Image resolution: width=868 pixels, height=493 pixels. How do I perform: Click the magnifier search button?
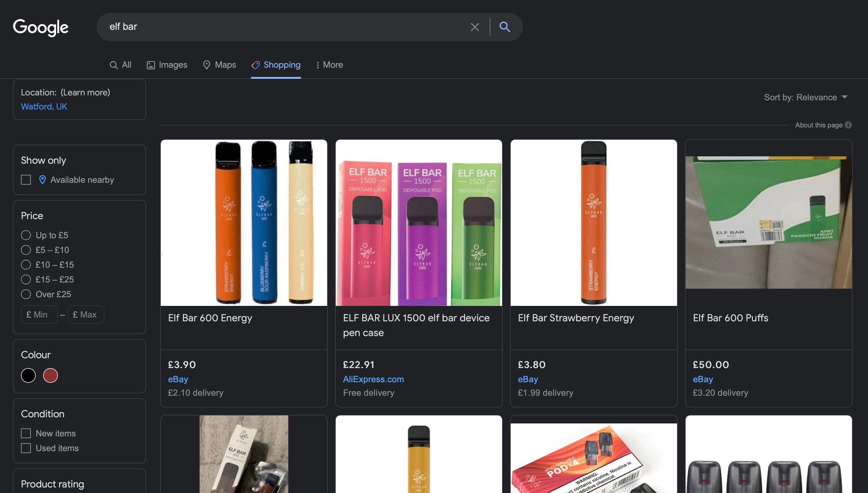click(x=505, y=27)
